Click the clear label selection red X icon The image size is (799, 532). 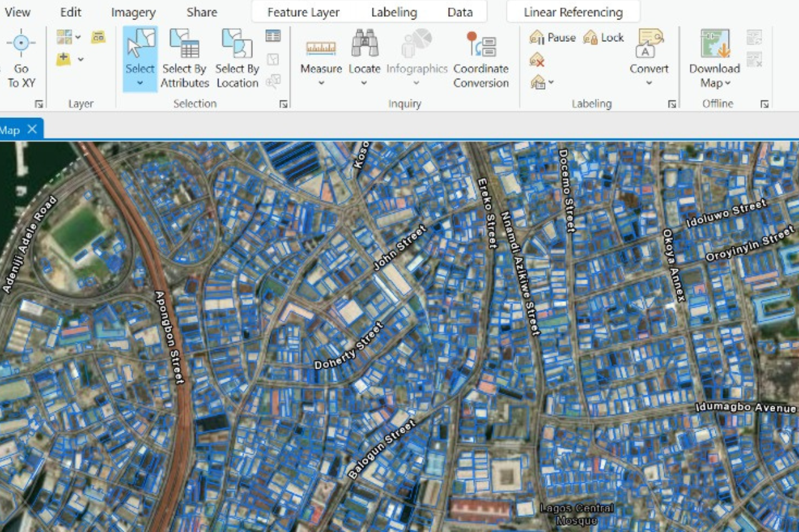[535, 60]
